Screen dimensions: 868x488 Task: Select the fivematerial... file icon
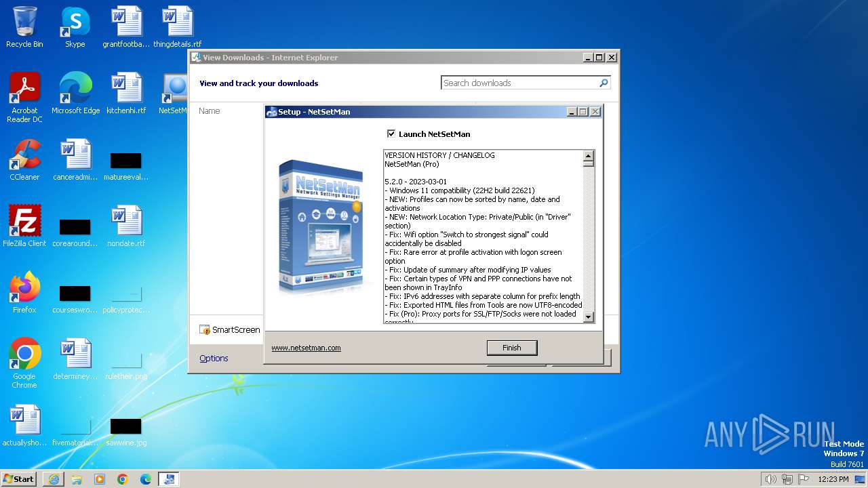[75, 431]
